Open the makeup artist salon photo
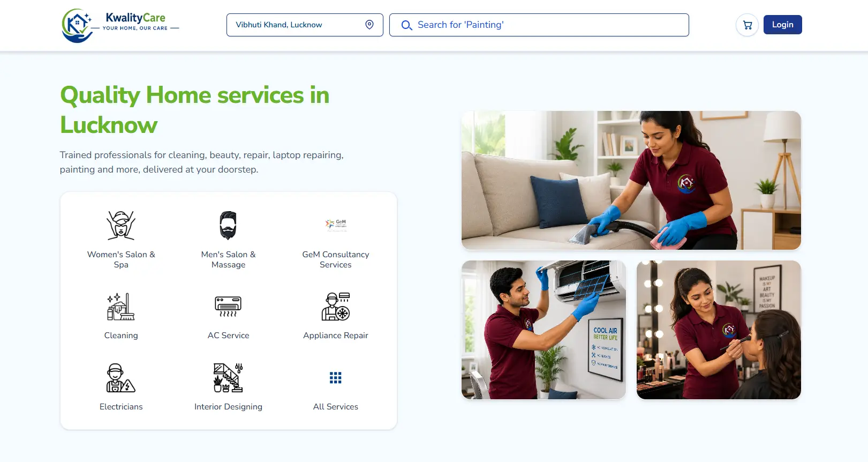The width and height of the screenshot is (868, 462). [719, 330]
